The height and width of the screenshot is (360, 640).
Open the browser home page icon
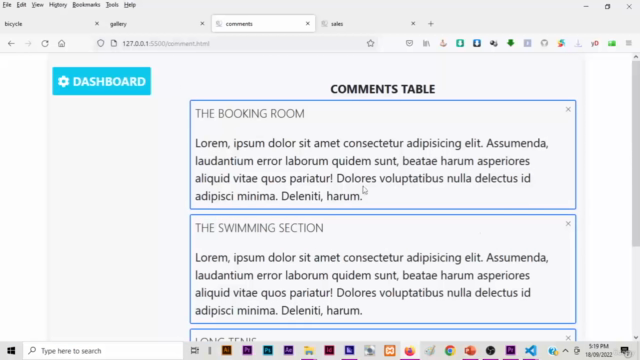pyautogui.click(x=62, y=43)
